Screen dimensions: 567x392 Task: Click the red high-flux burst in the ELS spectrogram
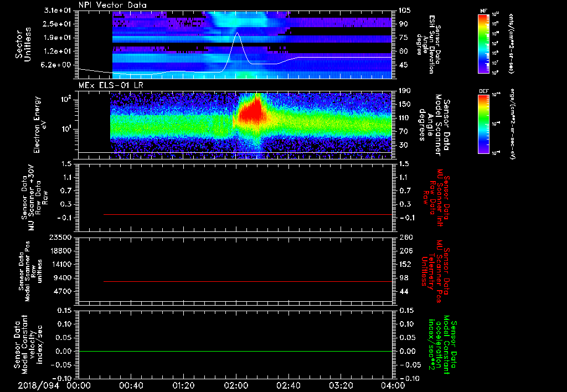(252, 111)
